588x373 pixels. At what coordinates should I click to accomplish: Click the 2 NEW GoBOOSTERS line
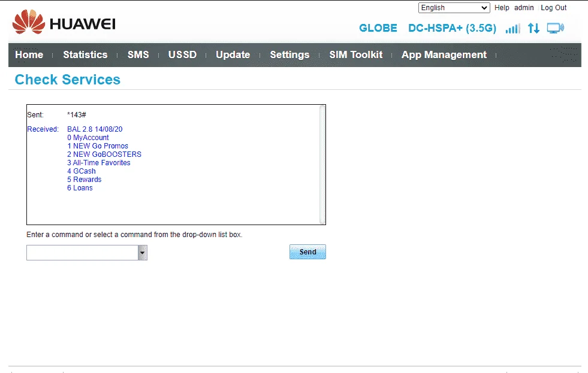pyautogui.click(x=104, y=154)
